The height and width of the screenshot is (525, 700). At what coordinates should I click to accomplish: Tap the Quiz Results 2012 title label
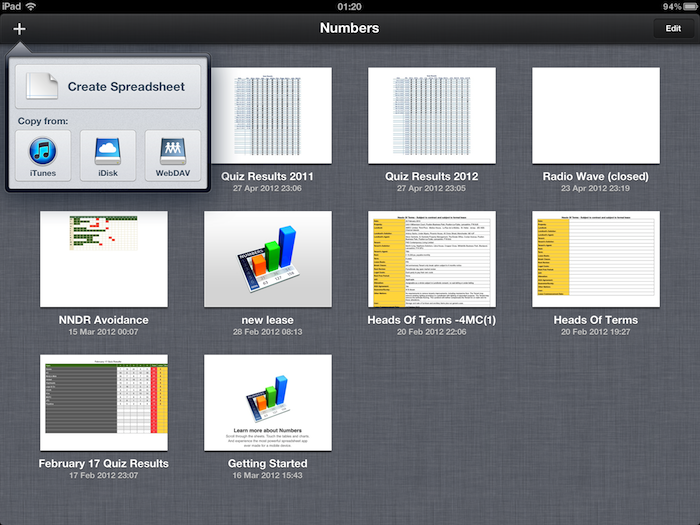coord(432,177)
